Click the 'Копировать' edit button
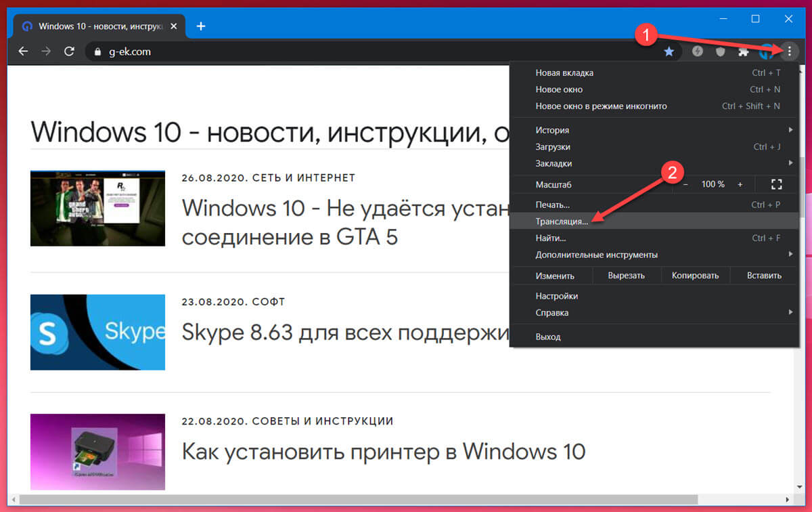This screenshot has height=512, width=812. [x=695, y=276]
